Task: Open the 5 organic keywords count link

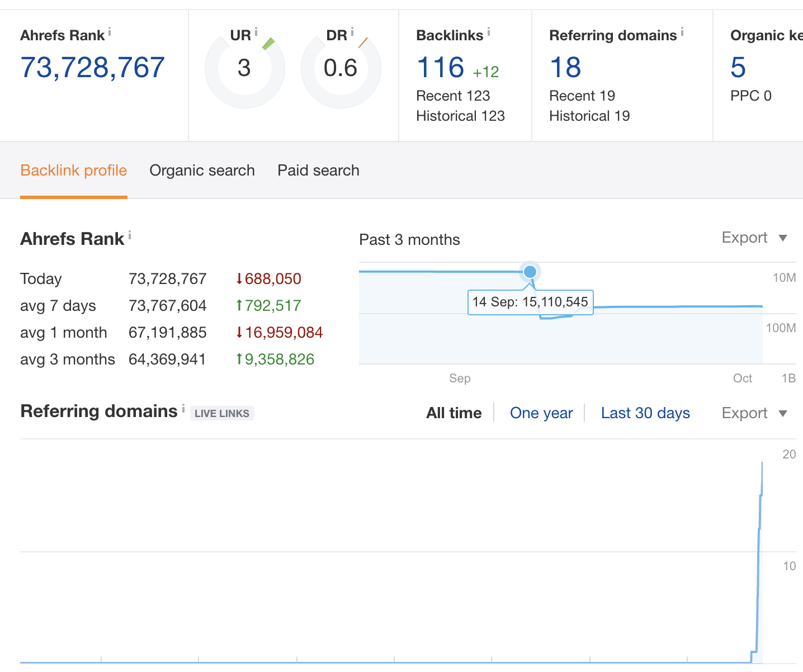Action: coord(738,68)
